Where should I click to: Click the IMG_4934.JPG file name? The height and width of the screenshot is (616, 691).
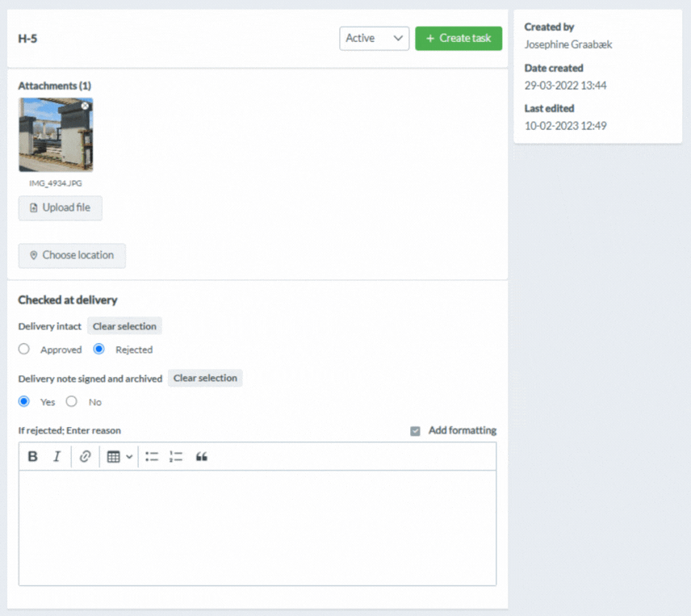tap(56, 183)
